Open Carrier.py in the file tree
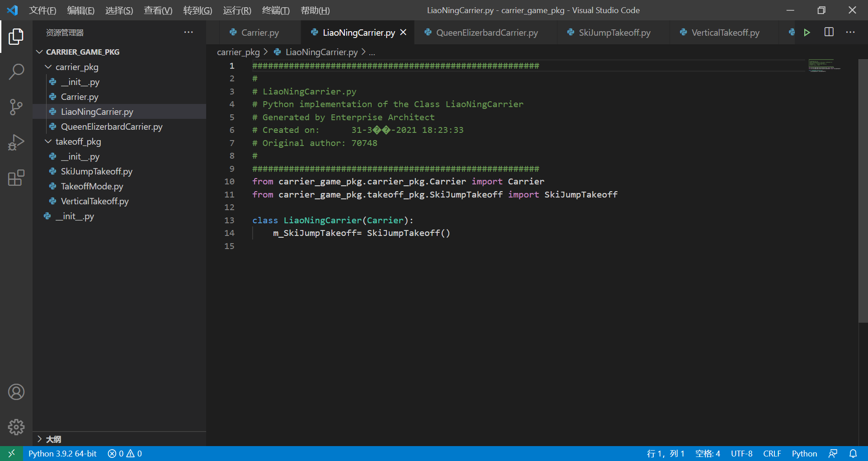This screenshot has width=868, height=461. [x=119, y=97]
